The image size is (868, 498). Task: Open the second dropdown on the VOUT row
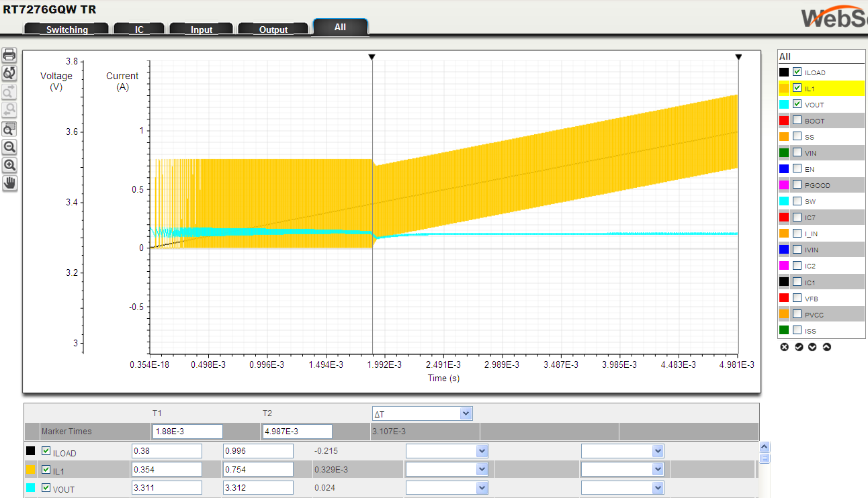point(622,487)
